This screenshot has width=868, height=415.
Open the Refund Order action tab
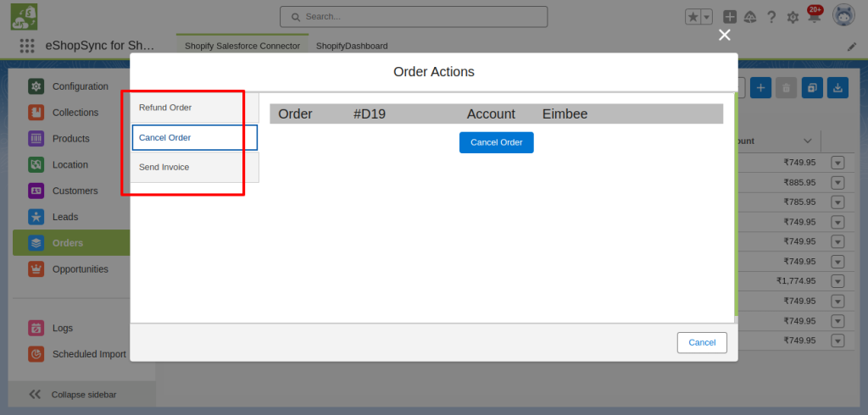point(194,108)
